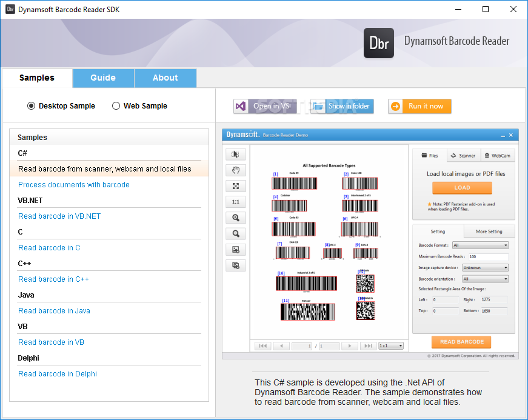Click the Maximum Barcode Reads field
The height and width of the screenshot is (420, 528).
point(488,257)
